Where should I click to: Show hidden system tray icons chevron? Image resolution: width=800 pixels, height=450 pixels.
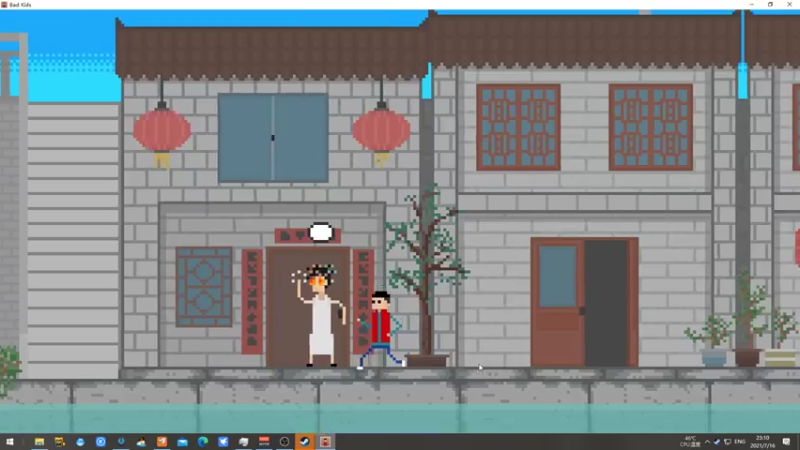tap(707, 442)
